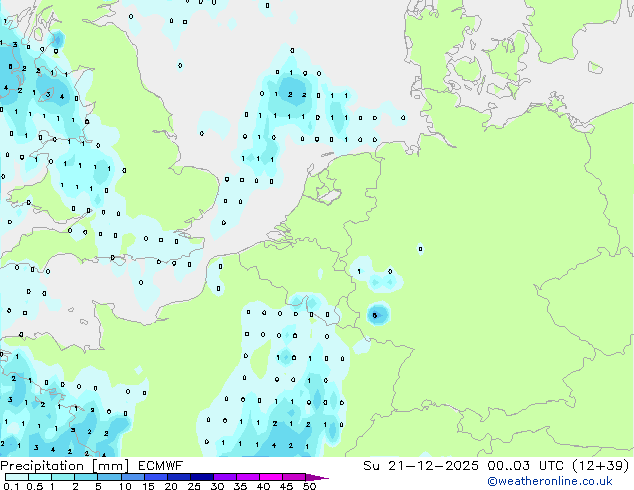
Task: Choose the 10–15 mm blue legend swatch
Action: (132, 477)
